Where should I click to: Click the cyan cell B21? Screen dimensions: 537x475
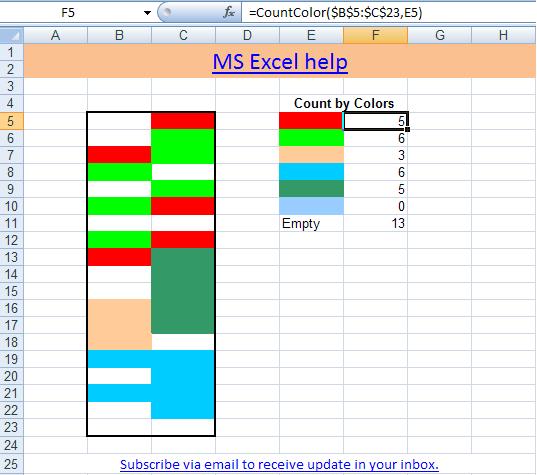(119, 393)
